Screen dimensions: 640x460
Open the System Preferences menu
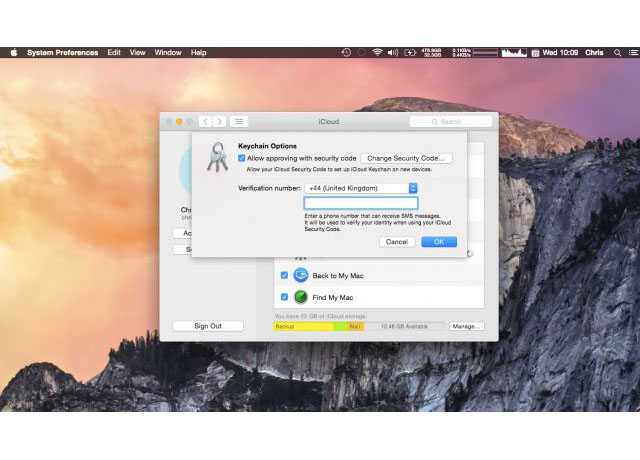[x=62, y=53]
